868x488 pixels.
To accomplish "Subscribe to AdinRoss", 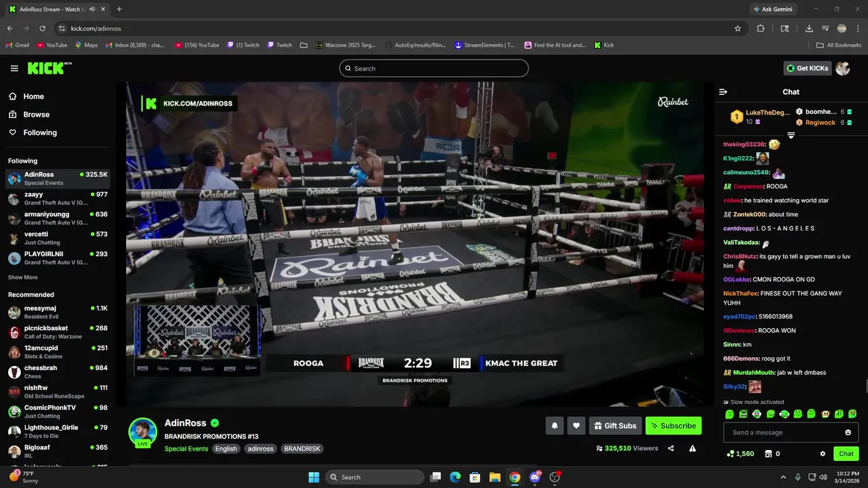I will coord(673,426).
